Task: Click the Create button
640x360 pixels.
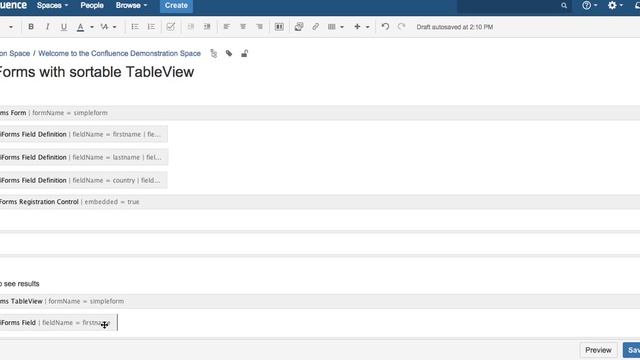Action: [176, 6]
